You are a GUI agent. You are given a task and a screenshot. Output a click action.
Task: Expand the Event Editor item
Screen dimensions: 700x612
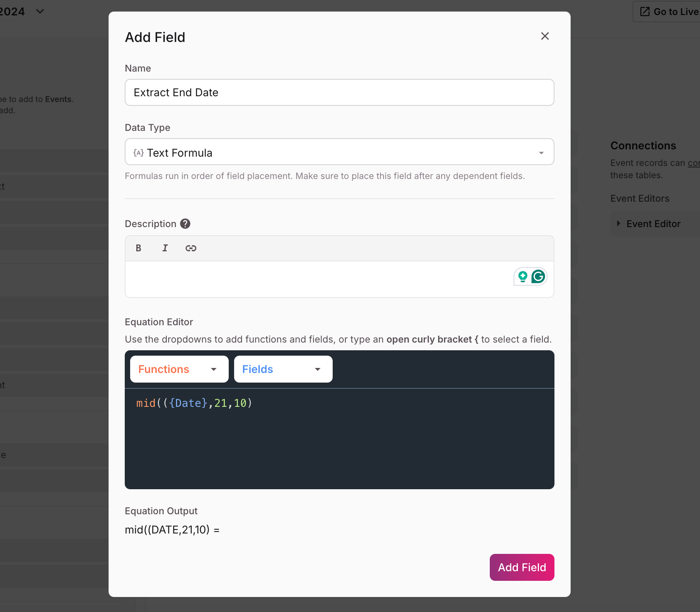pos(618,224)
